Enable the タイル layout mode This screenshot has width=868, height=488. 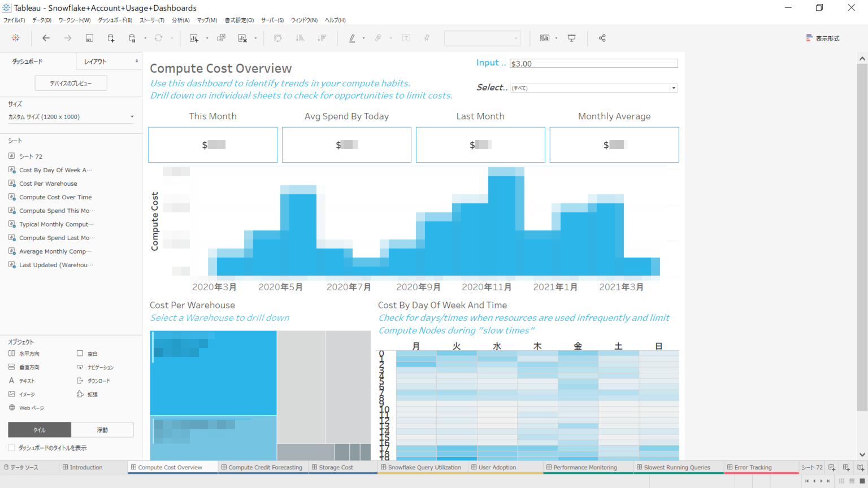pyautogui.click(x=39, y=429)
